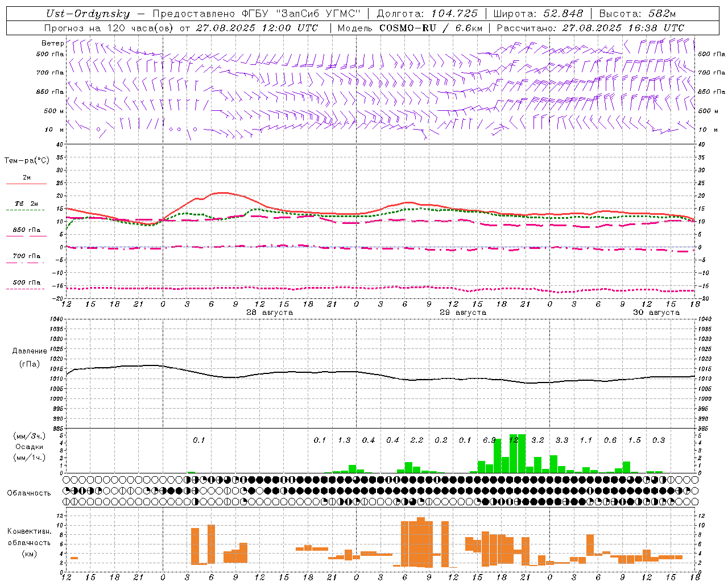Click the Ust-Ordynsky station title
The width and height of the screenshot is (728, 582).
pyautogui.click(x=88, y=14)
